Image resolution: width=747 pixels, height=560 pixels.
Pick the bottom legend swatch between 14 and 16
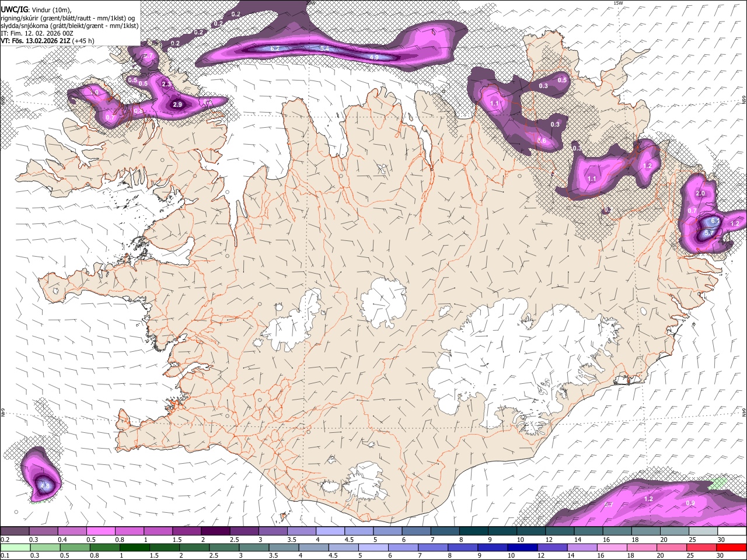tap(582, 547)
